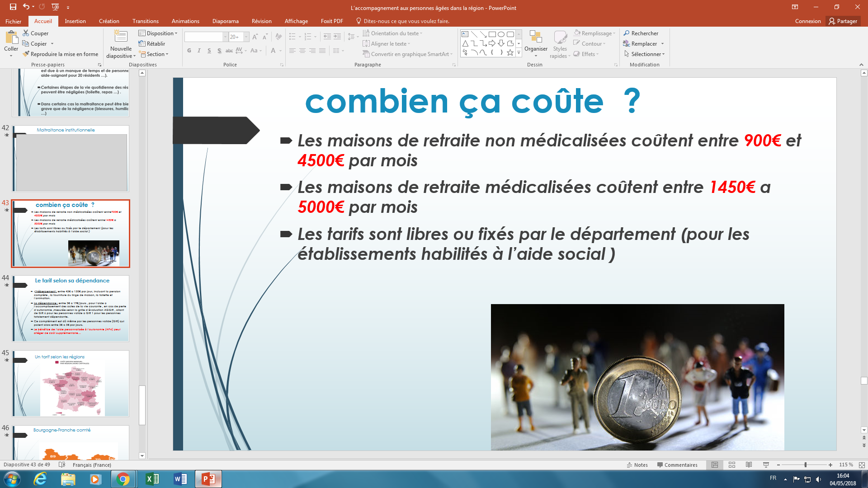Click the Partager share button
Screen dimensions: 868x488
point(843,21)
